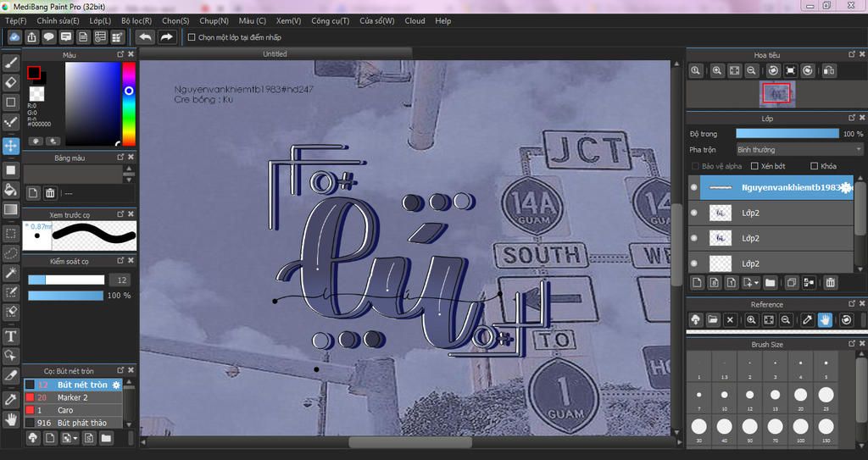Hide the Nguyenvankhiemtb1983 layer
Viewport: 868px width, 460px height.
click(x=693, y=188)
